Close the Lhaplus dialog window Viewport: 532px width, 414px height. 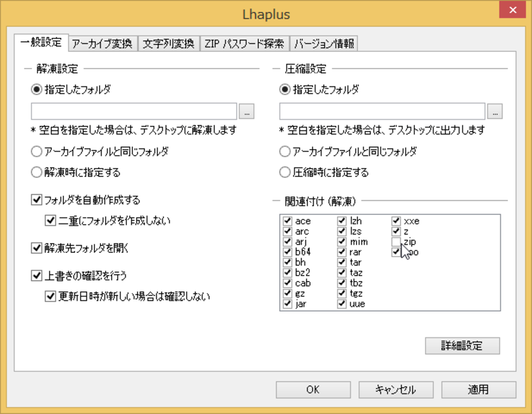(513, 10)
